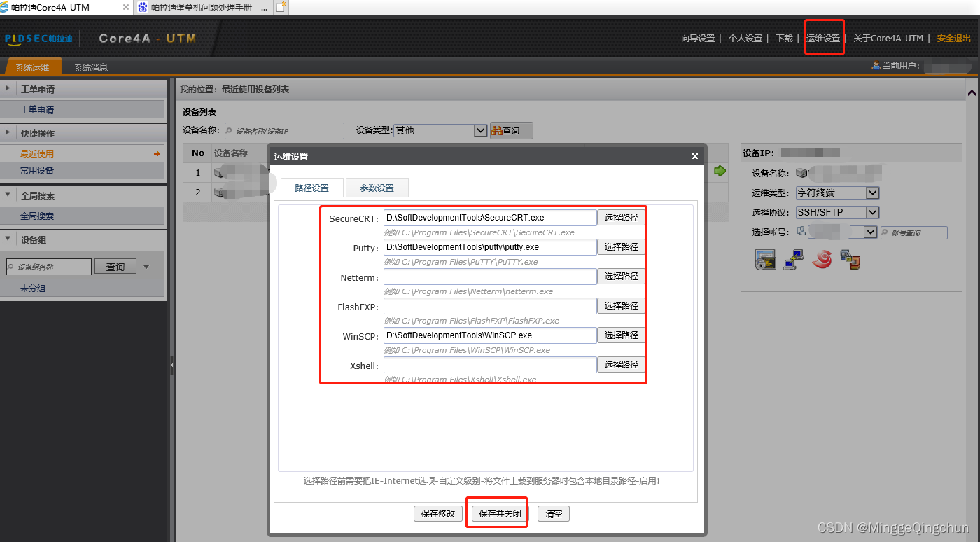Click the PLDSEC 帕拉迪 logo
Viewport: 980px width, 542px height.
coord(39,39)
